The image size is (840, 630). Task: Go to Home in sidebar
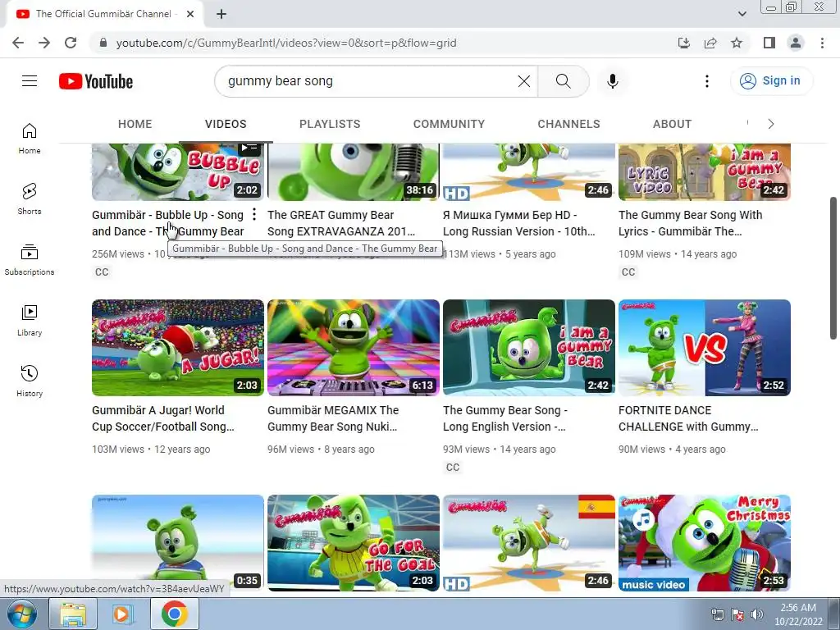[x=30, y=138]
